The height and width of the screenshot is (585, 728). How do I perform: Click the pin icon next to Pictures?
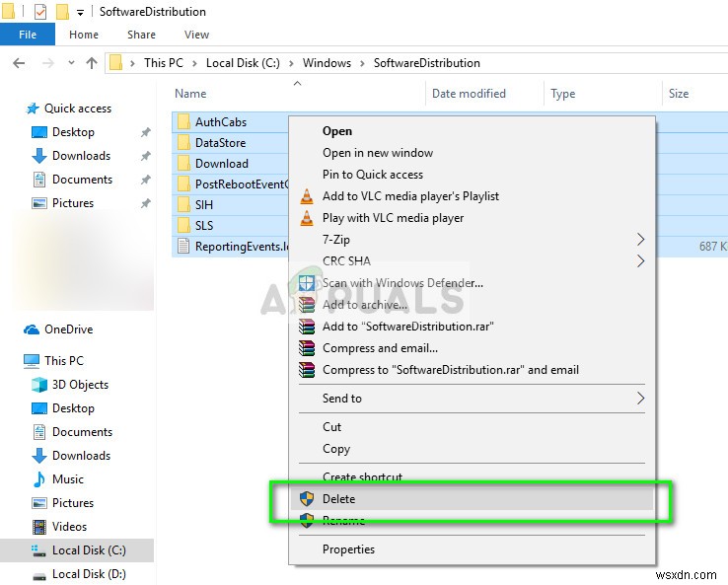(x=145, y=203)
